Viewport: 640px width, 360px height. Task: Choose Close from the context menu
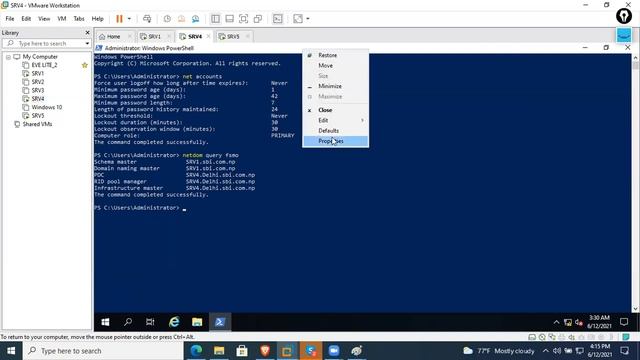pos(336,110)
